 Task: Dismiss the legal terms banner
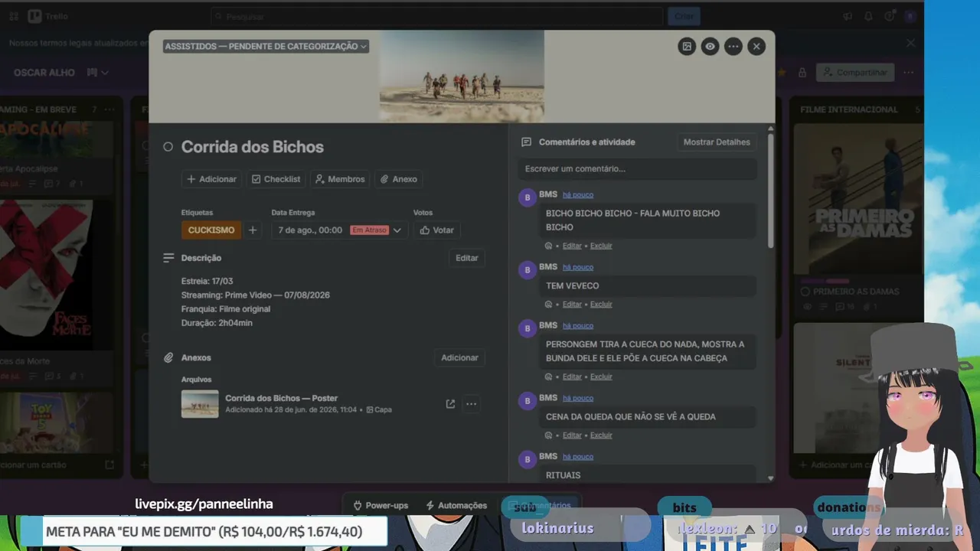(910, 44)
